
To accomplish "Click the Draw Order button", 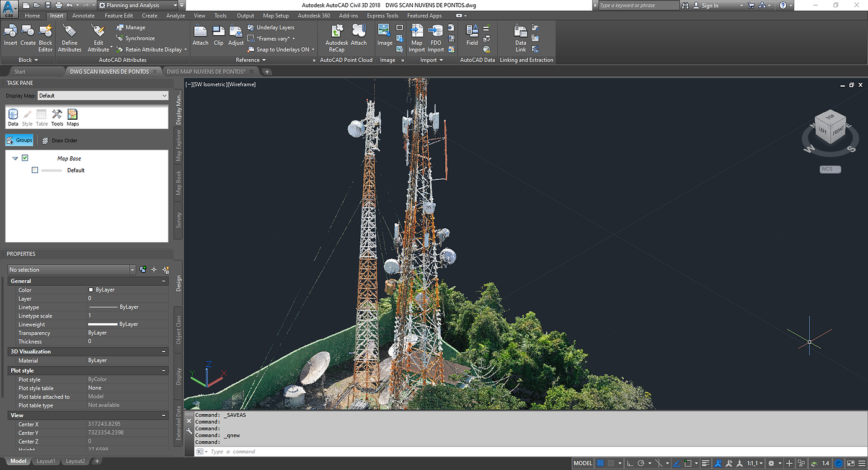I will click(x=60, y=140).
